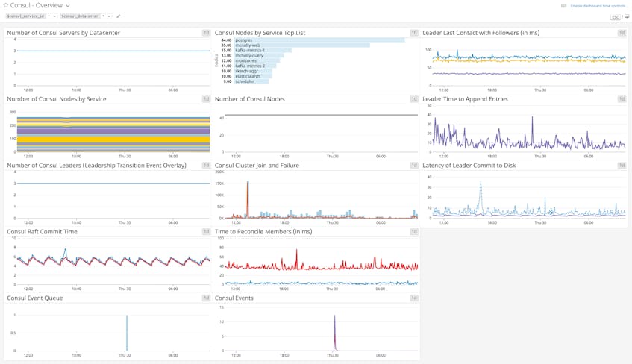The image size is (632, 364).
Task: Click the 1h badge on Nodes by Service Top List
Action: coord(414,33)
